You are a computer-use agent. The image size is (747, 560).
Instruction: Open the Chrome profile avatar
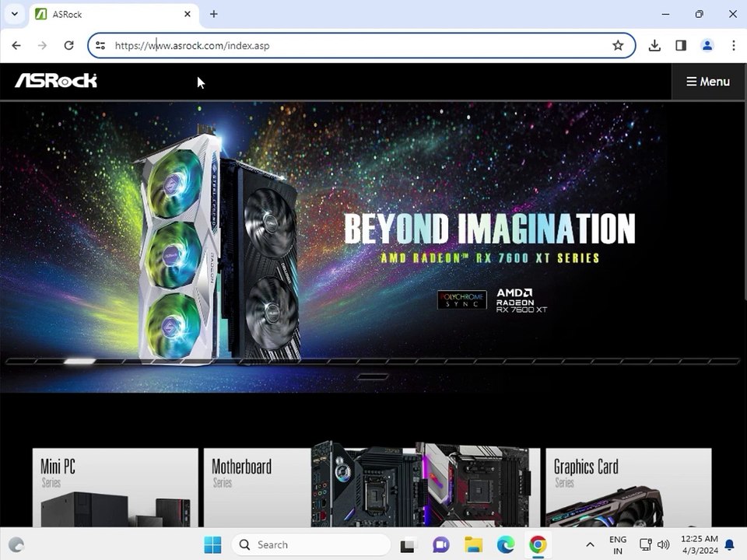pyautogui.click(x=707, y=45)
